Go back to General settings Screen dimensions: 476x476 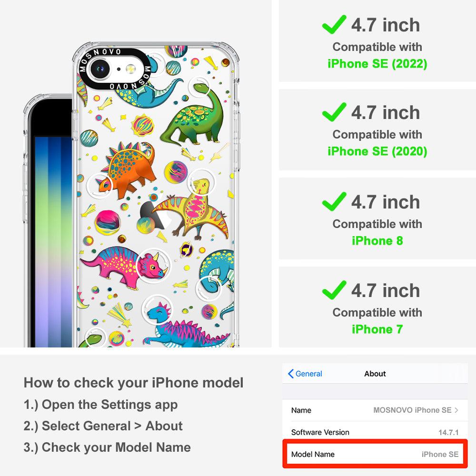(x=305, y=374)
